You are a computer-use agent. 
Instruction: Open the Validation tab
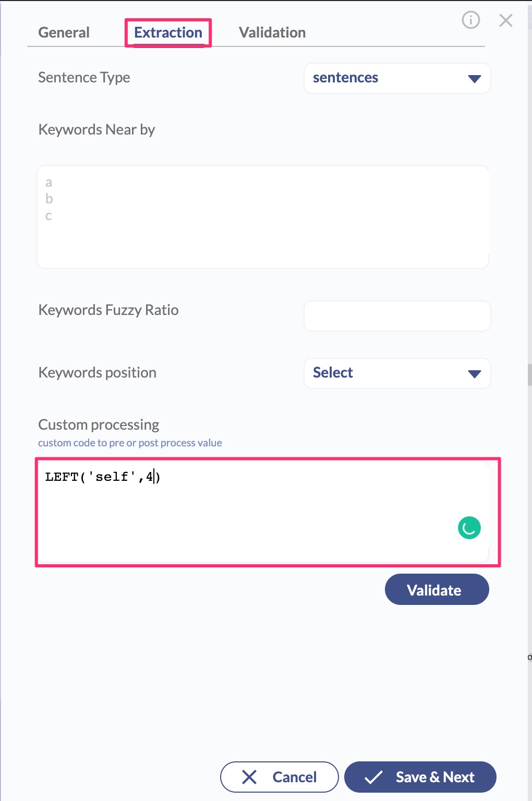coord(272,33)
